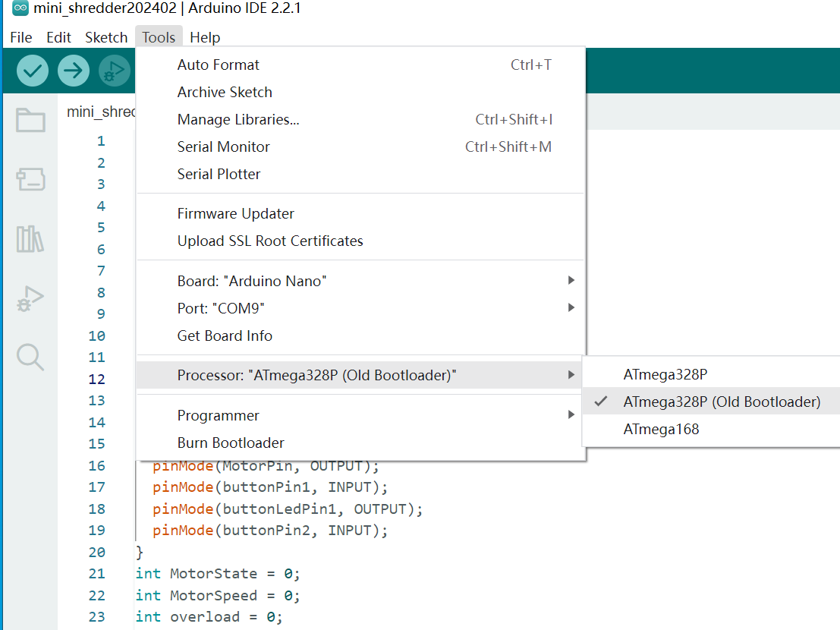Open the Serial Monitor menu entry

223,146
